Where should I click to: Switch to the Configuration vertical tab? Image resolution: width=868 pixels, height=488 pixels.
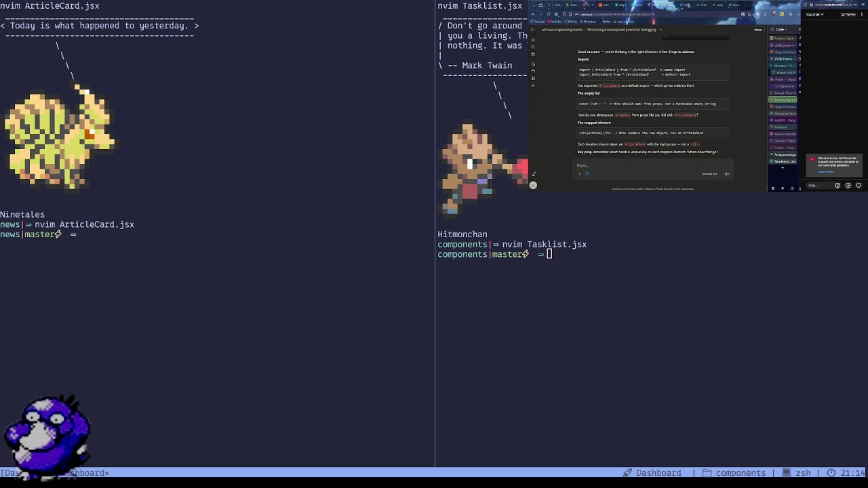[x=783, y=86]
